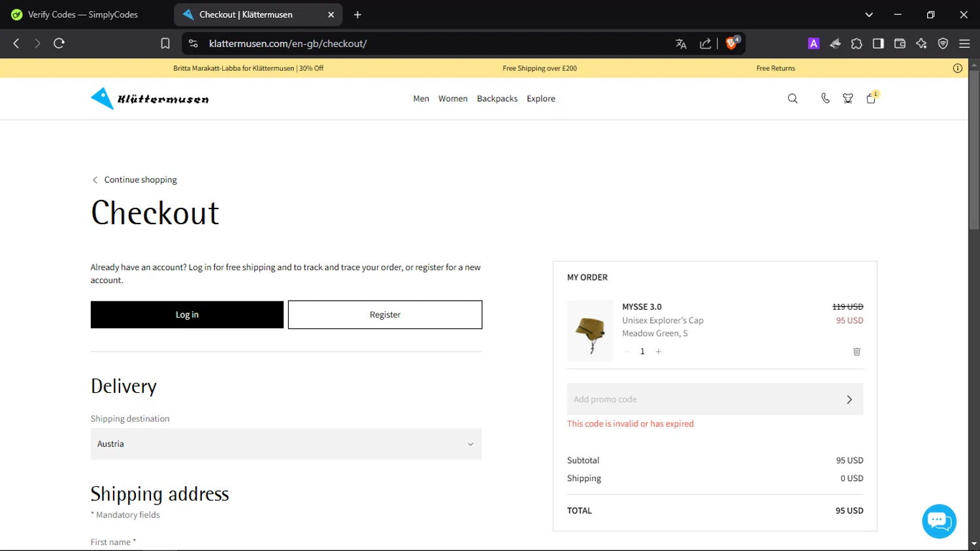
Task: Open the VPN shield icon
Action: click(x=943, y=43)
